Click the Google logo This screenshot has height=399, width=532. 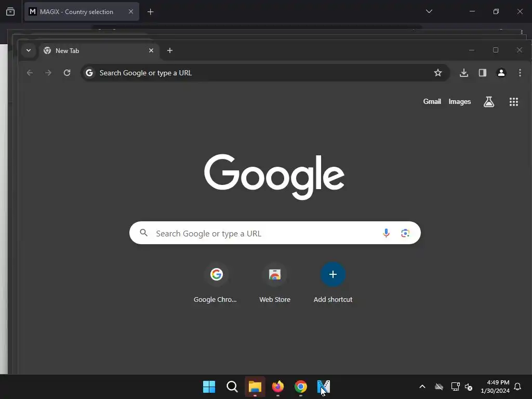pyautogui.click(x=274, y=177)
